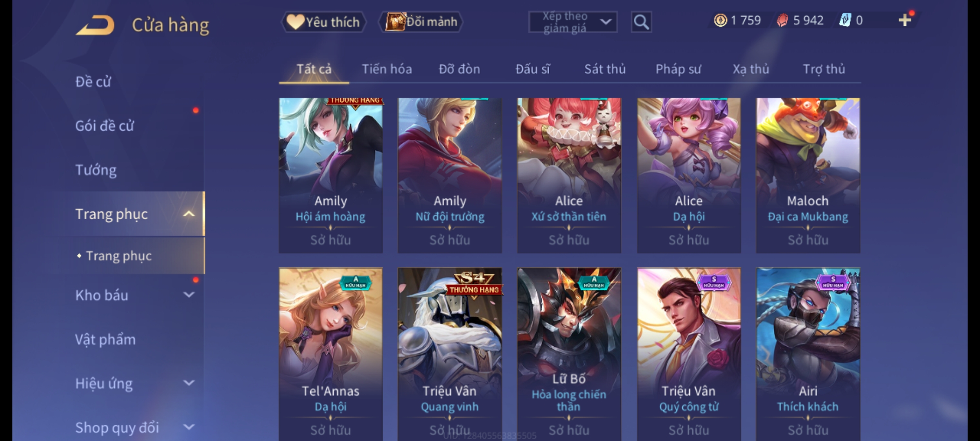
Task: Tap the red ruby currency icon
Action: point(782,20)
